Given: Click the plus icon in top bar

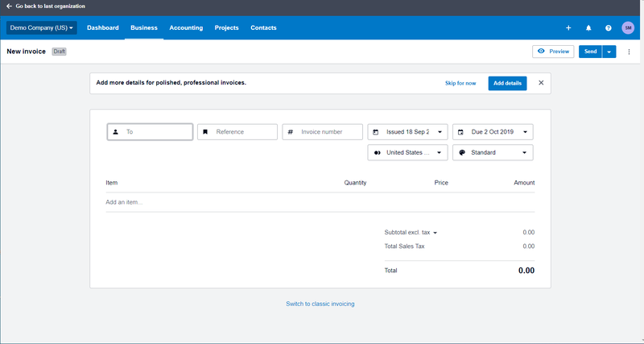Looking at the screenshot, I should [568, 28].
